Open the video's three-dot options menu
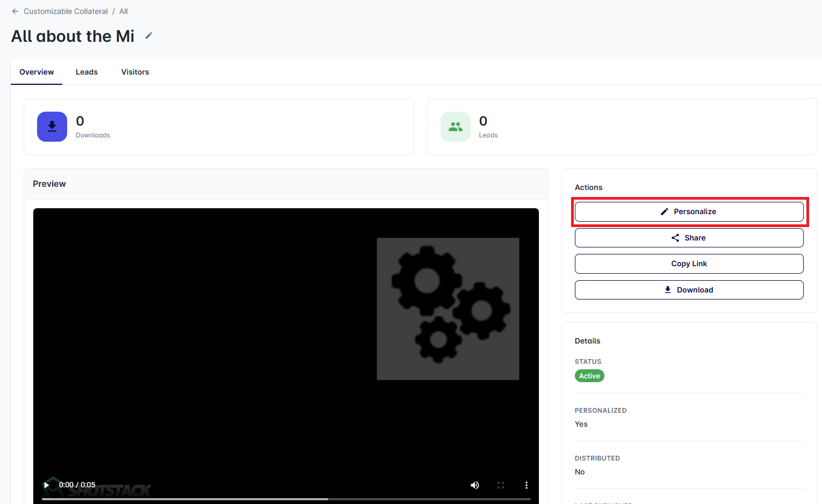Viewport: 822px width, 504px height. click(x=526, y=485)
